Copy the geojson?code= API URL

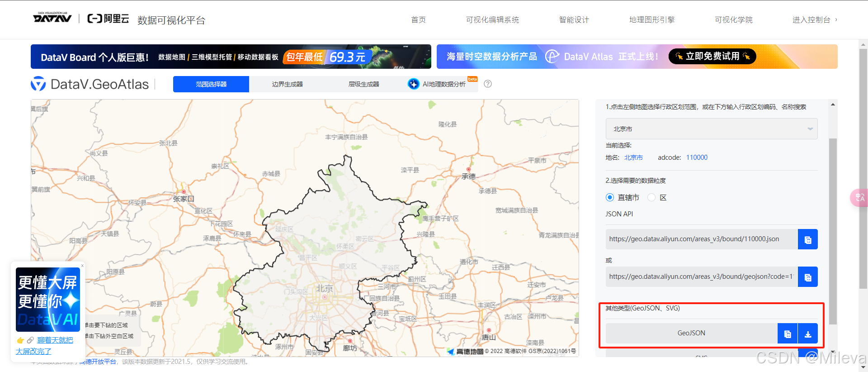pos(808,277)
